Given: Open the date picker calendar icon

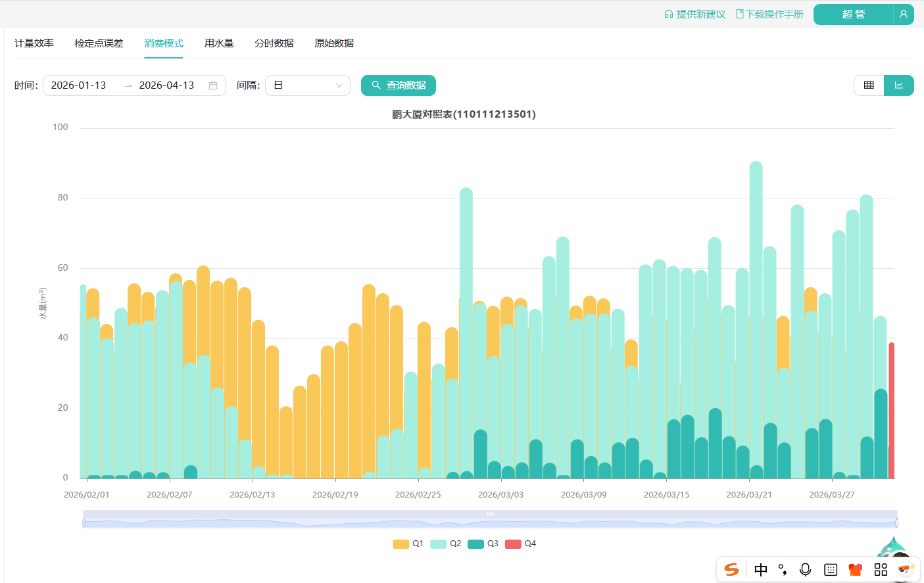Looking at the screenshot, I should click(x=213, y=85).
